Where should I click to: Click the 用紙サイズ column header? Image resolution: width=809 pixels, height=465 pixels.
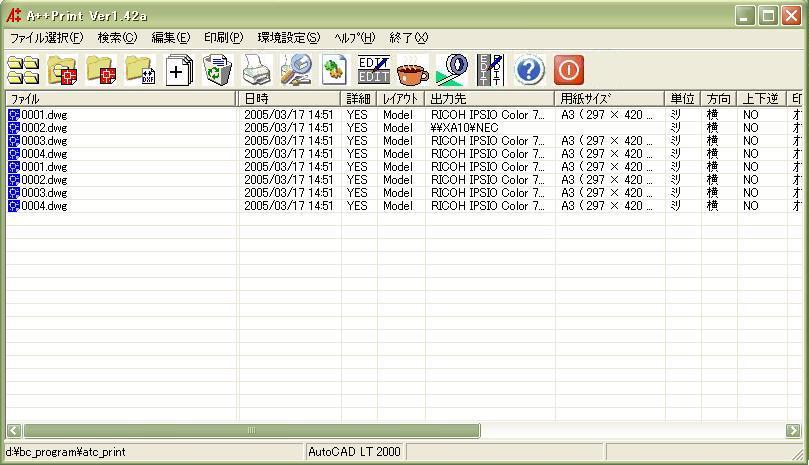click(x=610, y=99)
